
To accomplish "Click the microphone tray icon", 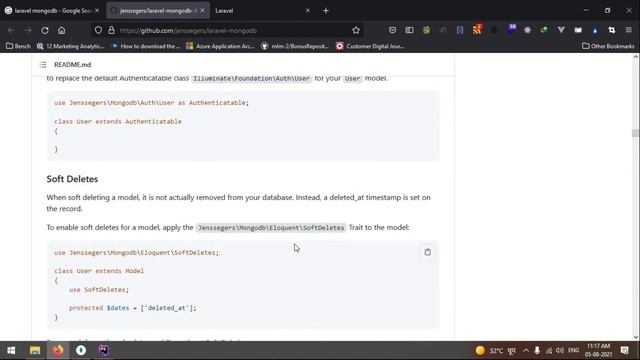I will (x=537, y=351).
